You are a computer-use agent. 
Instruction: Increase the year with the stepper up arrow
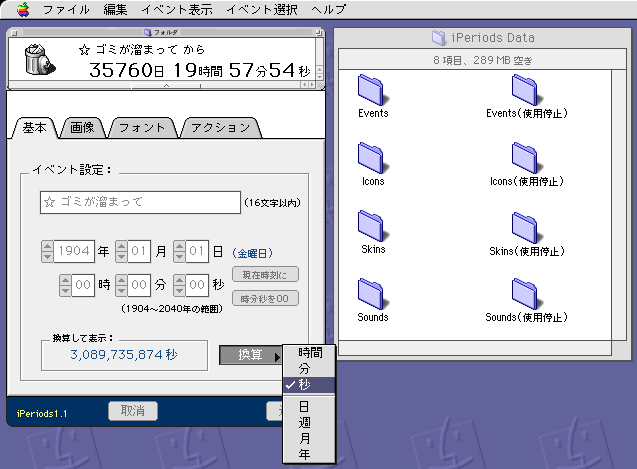(x=47, y=246)
